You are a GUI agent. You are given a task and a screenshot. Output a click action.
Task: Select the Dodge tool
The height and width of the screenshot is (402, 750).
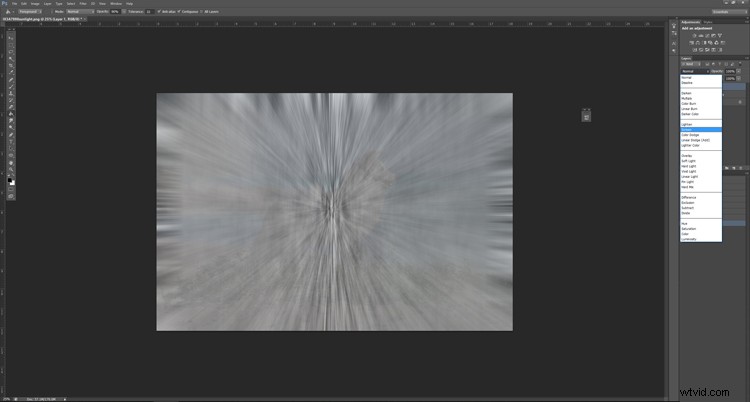(x=11, y=127)
